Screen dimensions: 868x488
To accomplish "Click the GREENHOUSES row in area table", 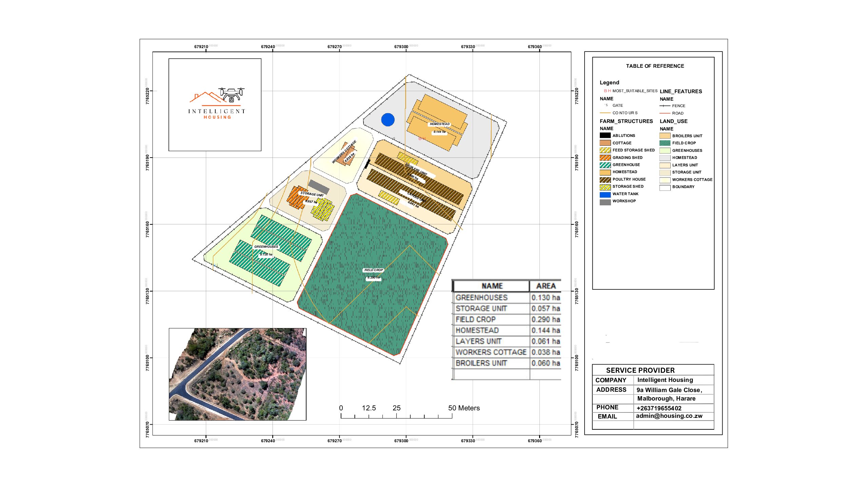I will tap(507, 298).
